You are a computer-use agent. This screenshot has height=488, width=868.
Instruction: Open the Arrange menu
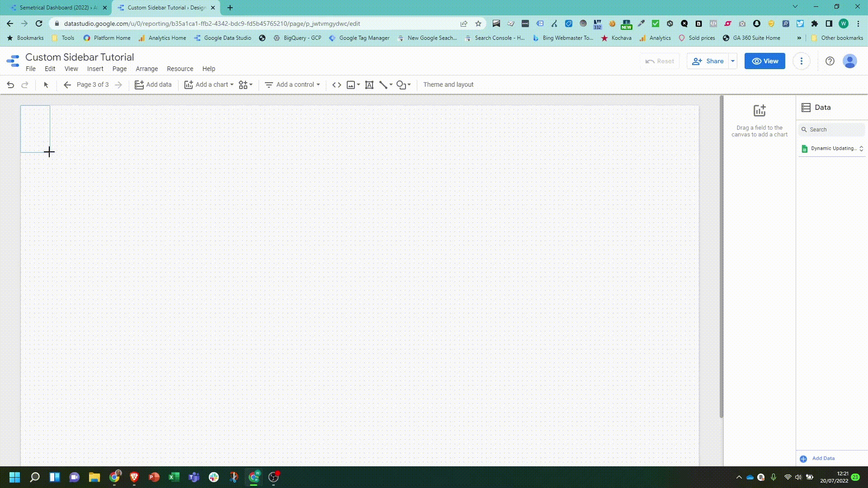(x=146, y=69)
